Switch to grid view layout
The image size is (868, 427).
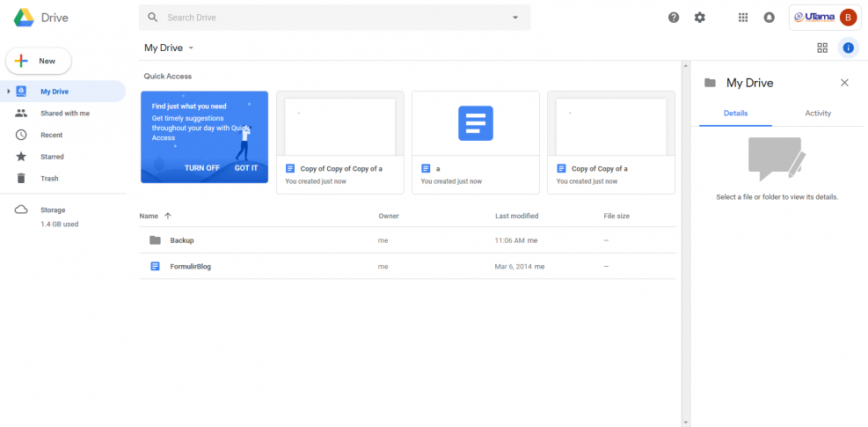pyautogui.click(x=822, y=48)
